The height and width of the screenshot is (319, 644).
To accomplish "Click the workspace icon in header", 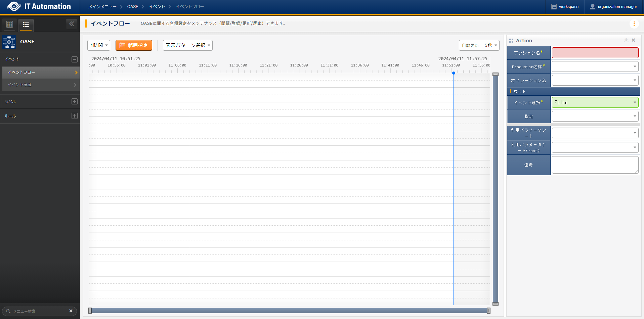I will point(554,7).
